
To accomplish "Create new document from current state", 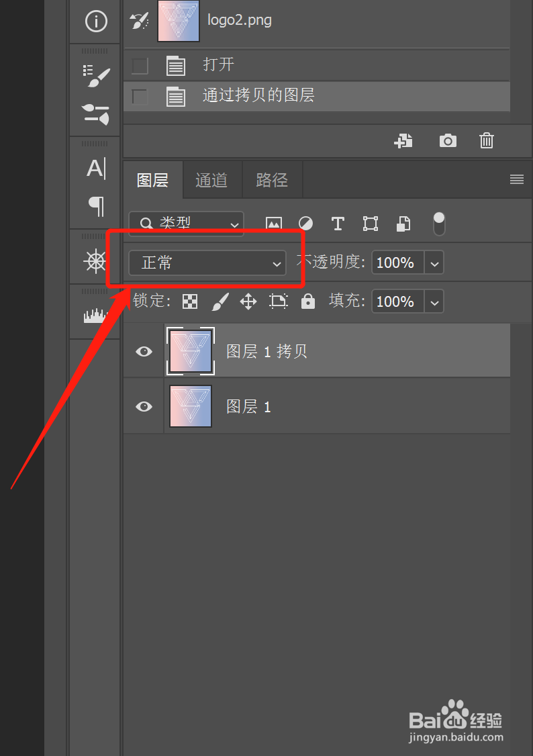I will pyautogui.click(x=403, y=141).
